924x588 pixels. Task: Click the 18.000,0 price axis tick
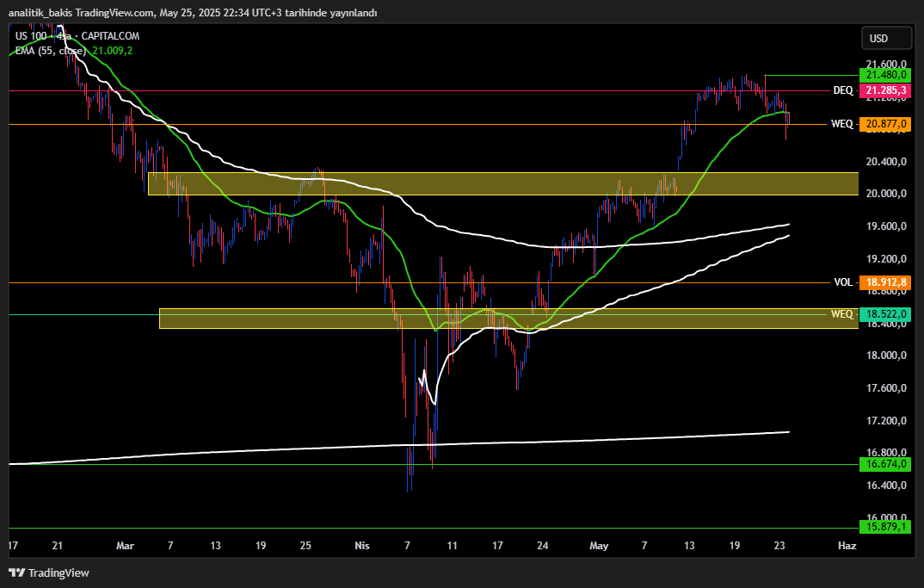(x=885, y=355)
